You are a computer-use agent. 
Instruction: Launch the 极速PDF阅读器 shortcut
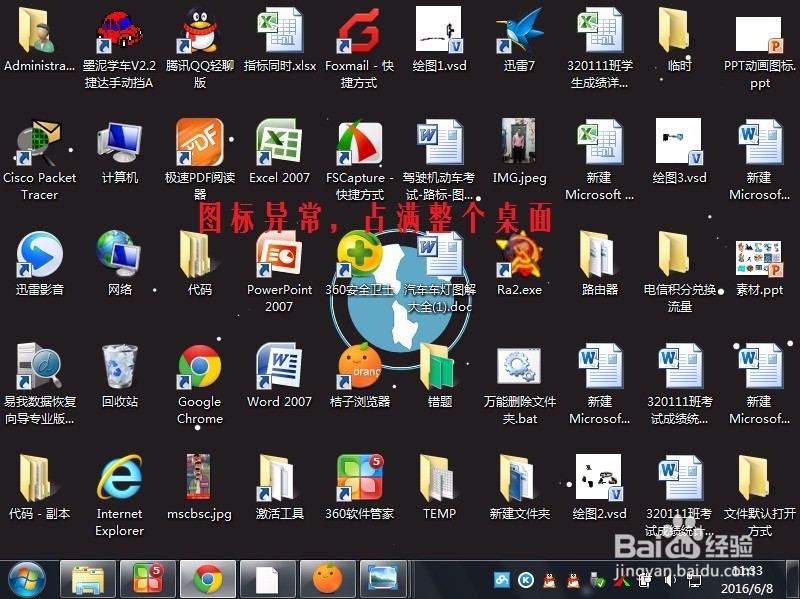[199, 142]
